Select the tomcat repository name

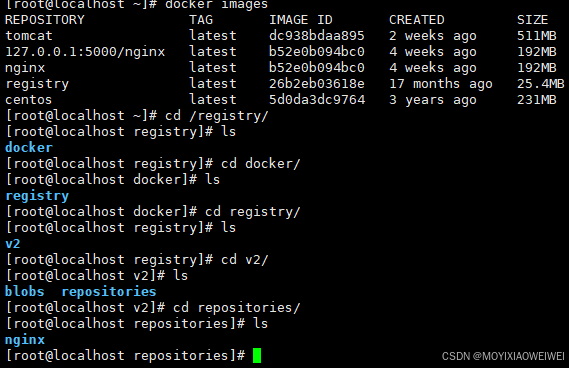click(x=29, y=36)
